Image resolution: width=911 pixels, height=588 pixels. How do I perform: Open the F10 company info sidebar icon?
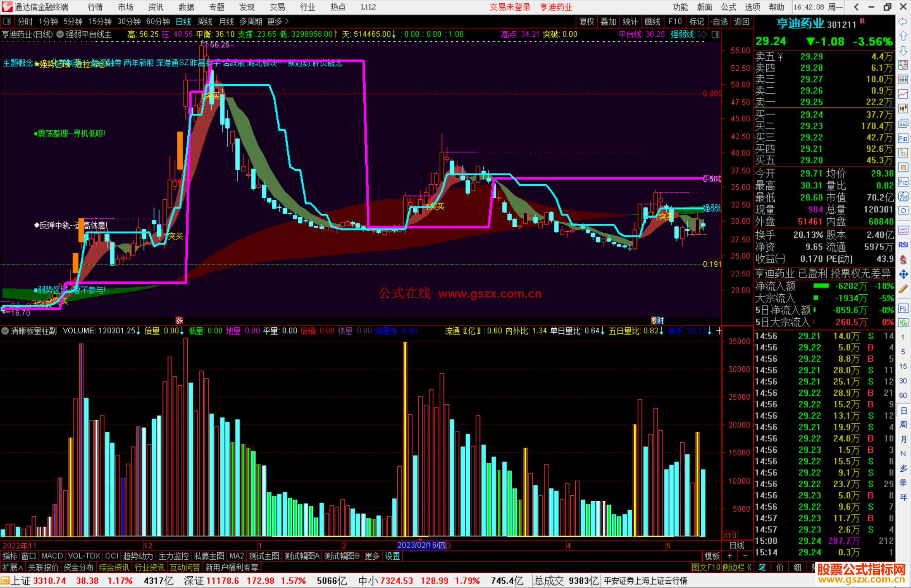pyautogui.click(x=903, y=138)
